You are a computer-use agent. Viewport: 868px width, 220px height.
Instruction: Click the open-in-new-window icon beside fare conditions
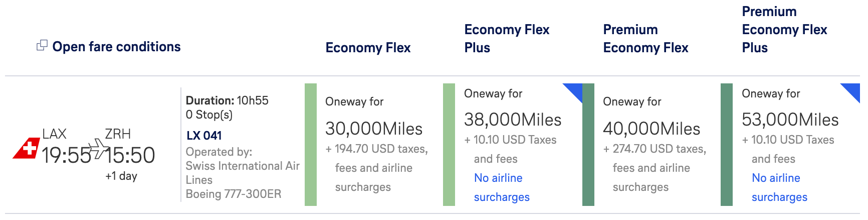42,46
